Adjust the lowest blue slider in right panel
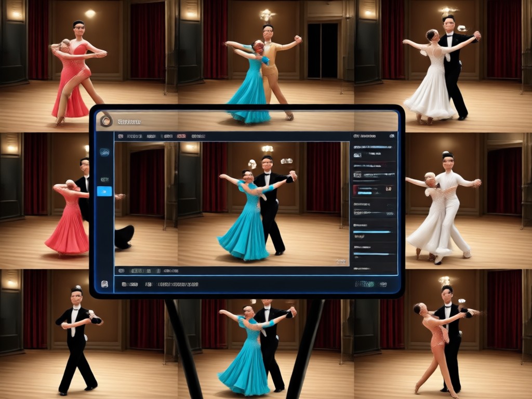This screenshot has width=532, height=399. point(373,254)
